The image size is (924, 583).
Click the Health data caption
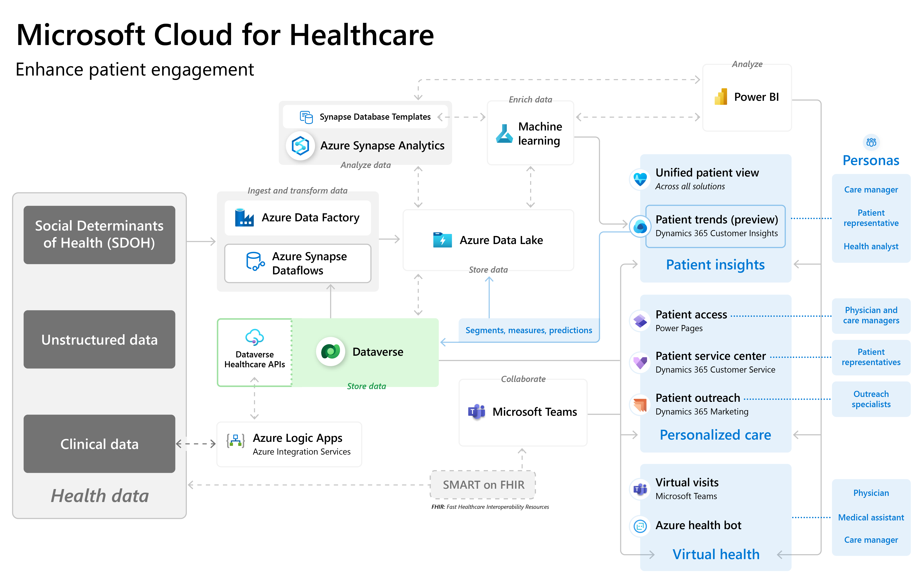click(100, 496)
